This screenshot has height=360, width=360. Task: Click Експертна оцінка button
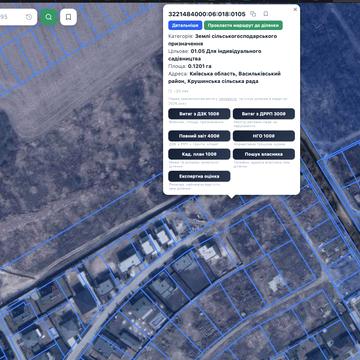[199, 176]
